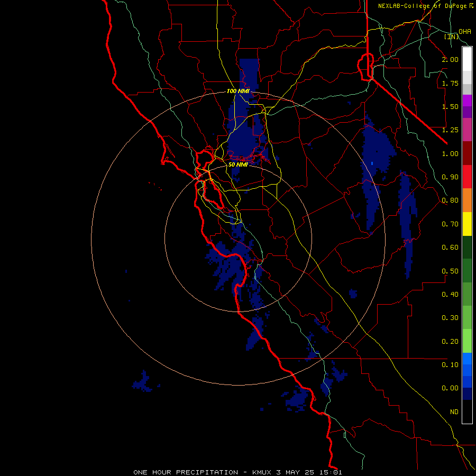This screenshot has height=476, width=476.
Task: Click the 2.00 scale value
Action: (450, 59)
